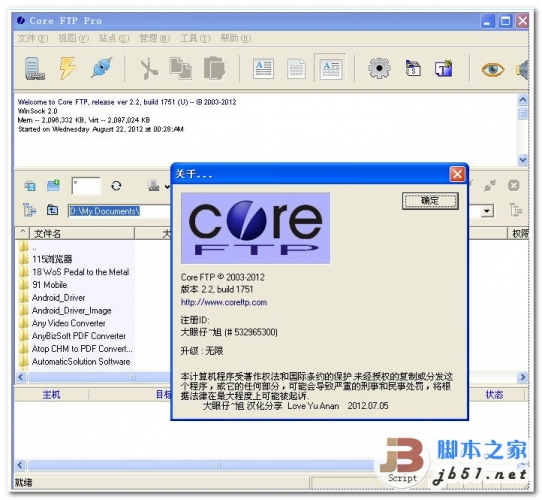This screenshot has width=542, height=500.
Task: Open the 文件 menu
Action: click(x=33, y=38)
